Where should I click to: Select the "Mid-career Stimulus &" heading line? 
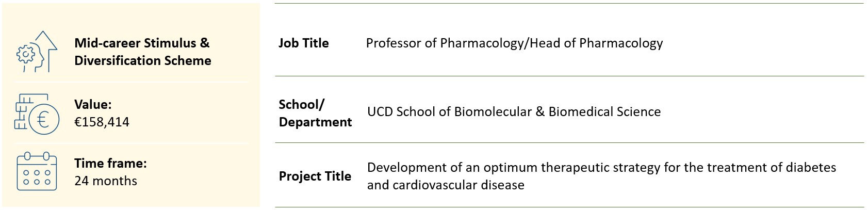tap(142, 43)
